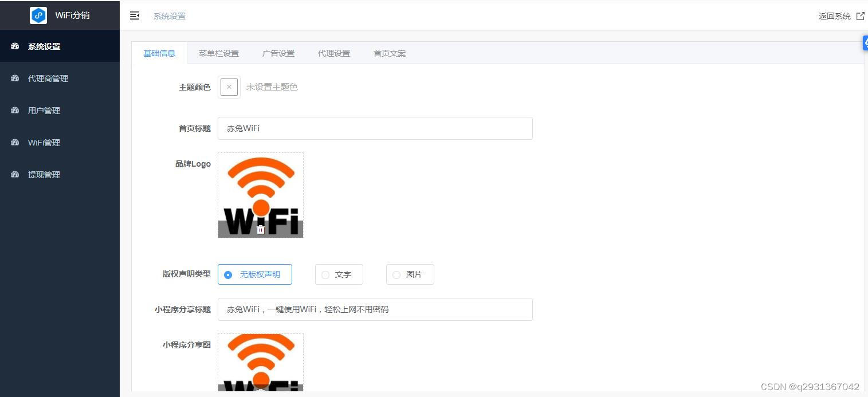Click the 首页标题 input field
This screenshot has width=868, height=397.
(375, 128)
